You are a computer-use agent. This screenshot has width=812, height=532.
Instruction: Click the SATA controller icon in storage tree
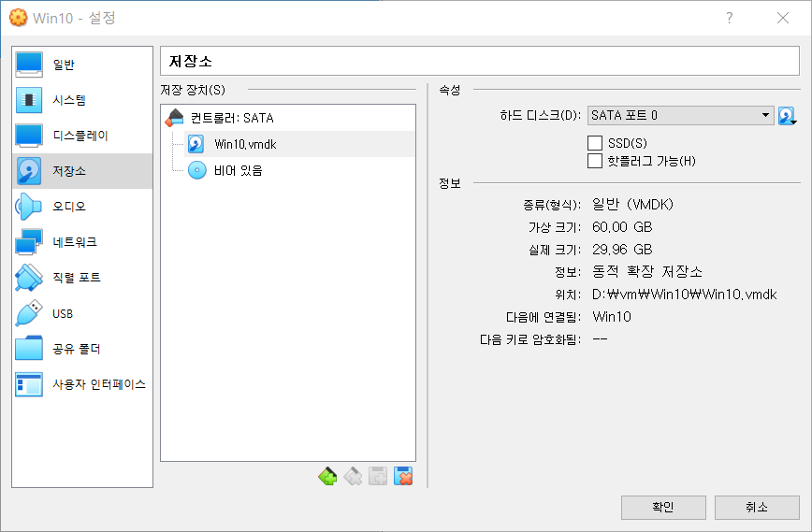point(175,118)
